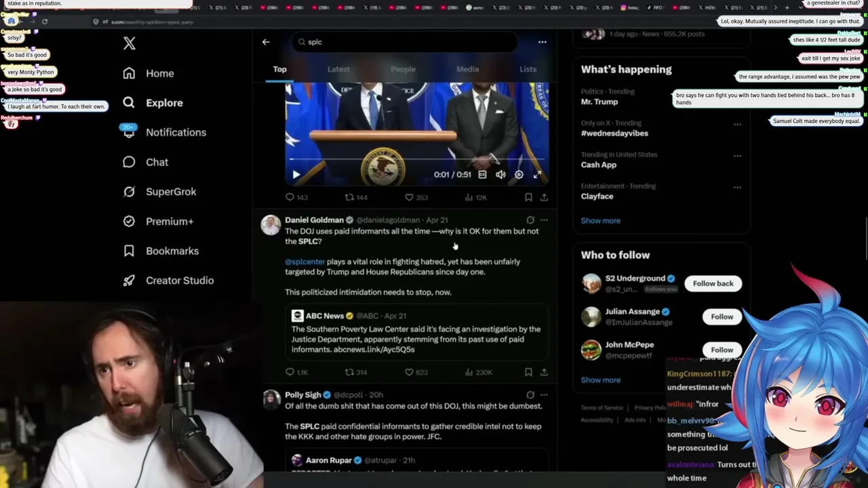Play the DOJ press conference video
The height and width of the screenshot is (488, 868).
point(296,175)
